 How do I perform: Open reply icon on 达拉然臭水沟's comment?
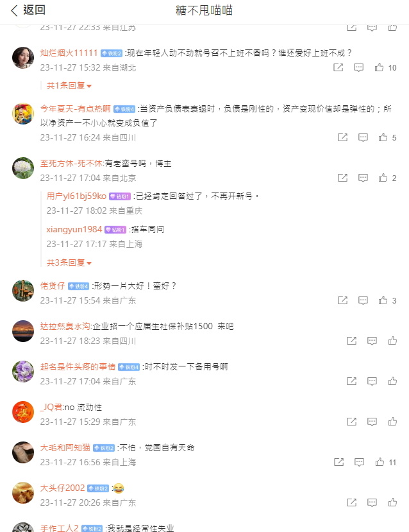tap(372, 341)
